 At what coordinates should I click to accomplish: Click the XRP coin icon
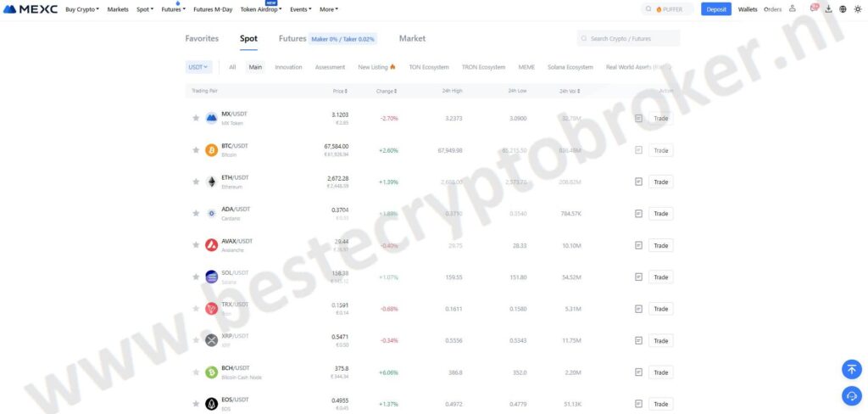(211, 340)
